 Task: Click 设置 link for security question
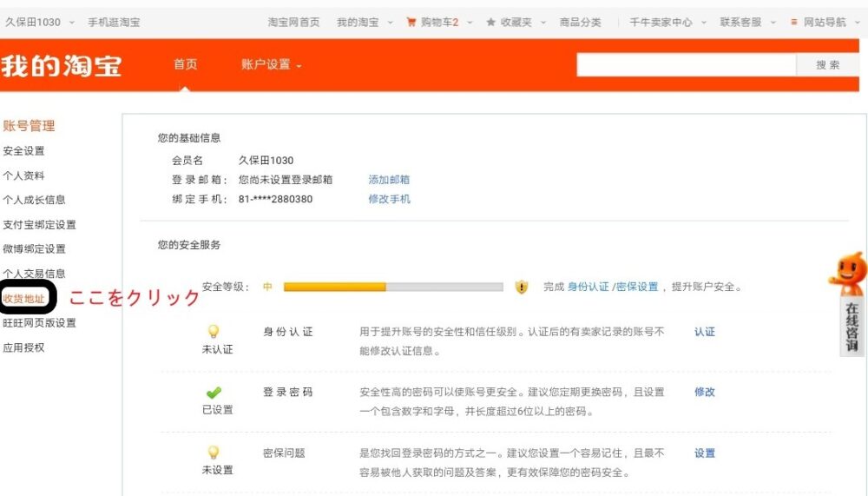[705, 453]
